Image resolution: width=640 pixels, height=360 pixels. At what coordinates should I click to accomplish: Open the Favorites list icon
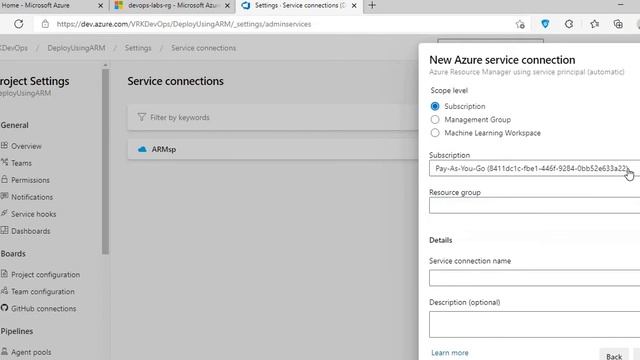(595, 24)
